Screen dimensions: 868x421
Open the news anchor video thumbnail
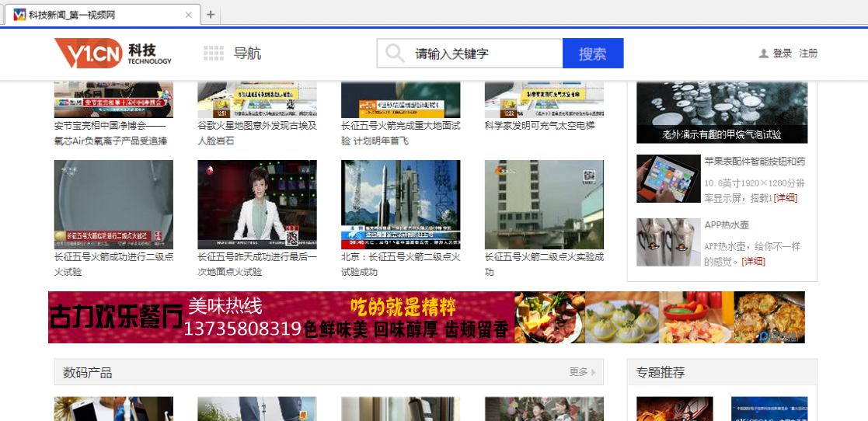[257, 204]
